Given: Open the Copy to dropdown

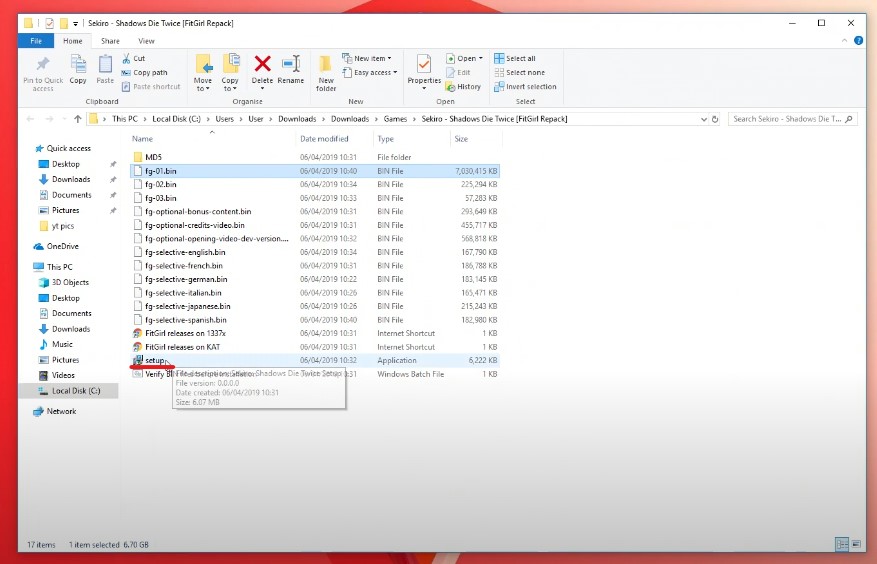Looking at the screenshot, I should point(230,73).
